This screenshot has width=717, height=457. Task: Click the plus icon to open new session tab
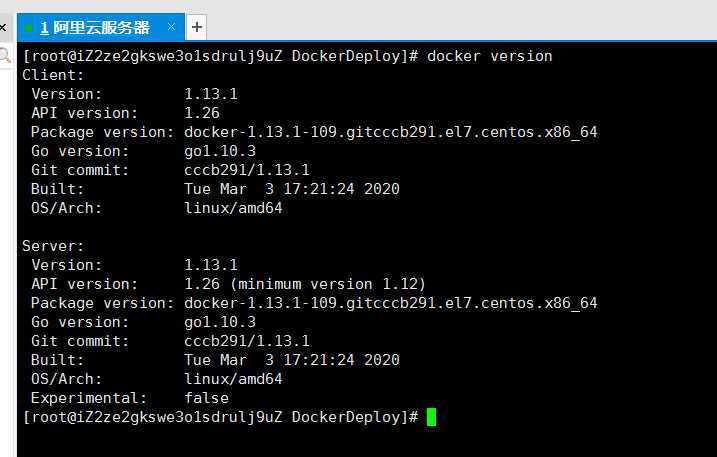pos(197,27)
